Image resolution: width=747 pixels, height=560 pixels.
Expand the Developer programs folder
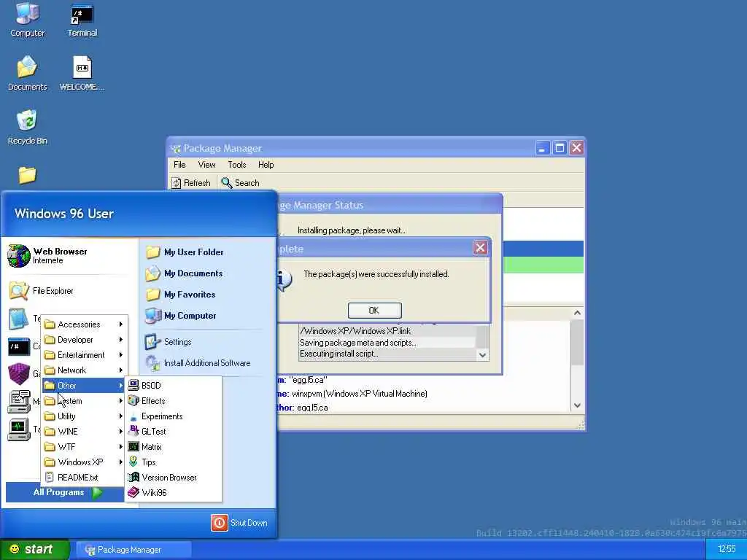(84, 340)
